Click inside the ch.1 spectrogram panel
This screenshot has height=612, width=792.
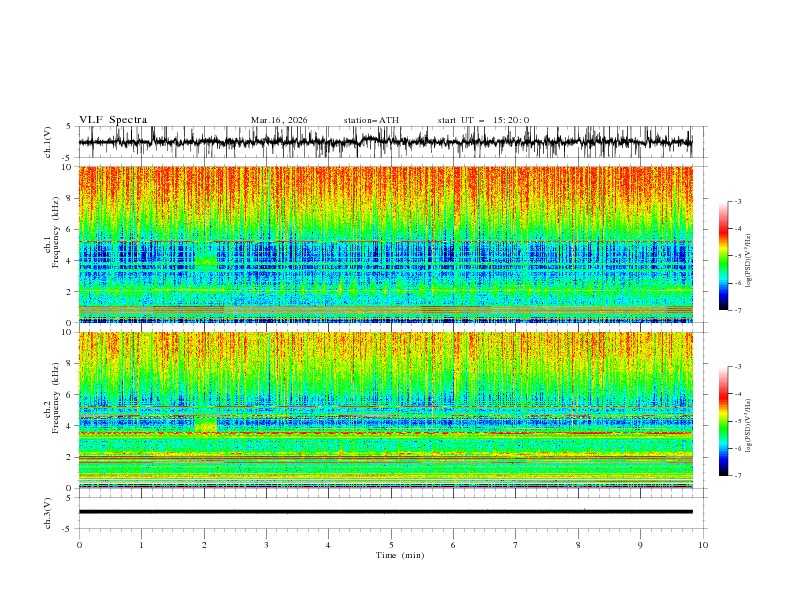(x=385, y=244)
